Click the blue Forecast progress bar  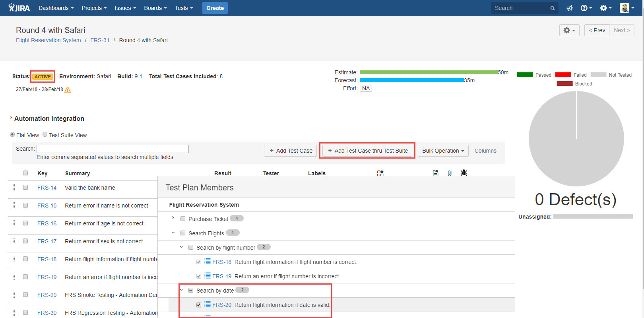coord(412,80)
